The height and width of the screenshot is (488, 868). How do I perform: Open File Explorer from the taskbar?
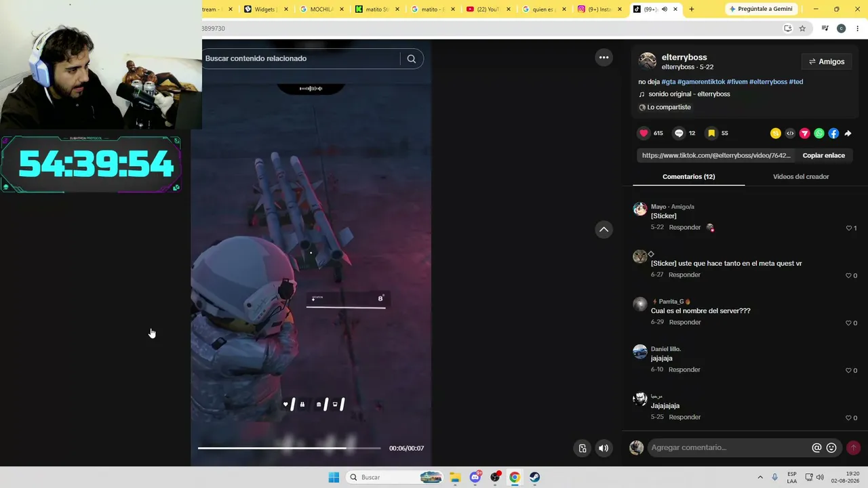tap(455, 477)
